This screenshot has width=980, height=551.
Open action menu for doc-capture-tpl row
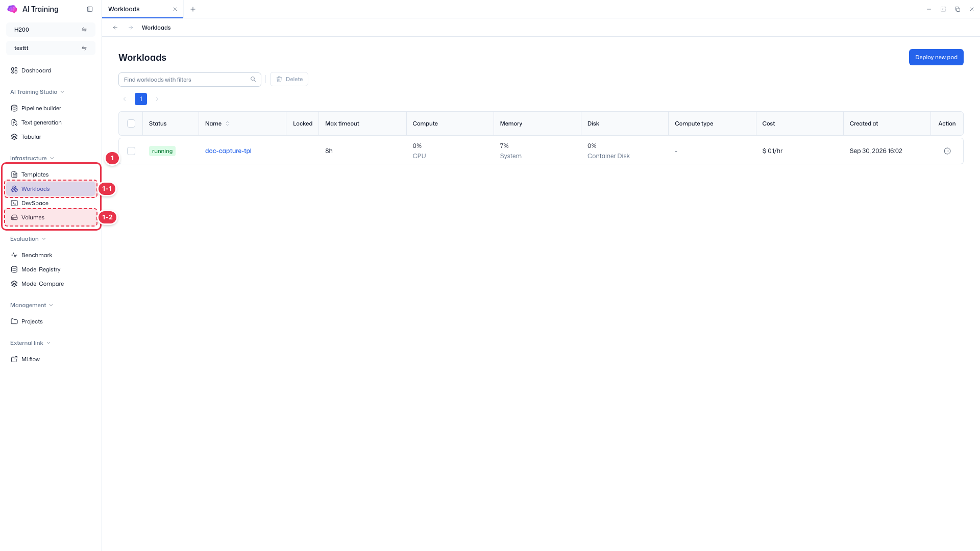tap(947, 151)
